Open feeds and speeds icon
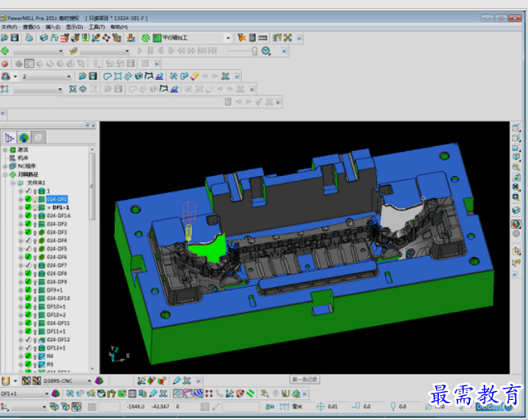 point(54,38)
